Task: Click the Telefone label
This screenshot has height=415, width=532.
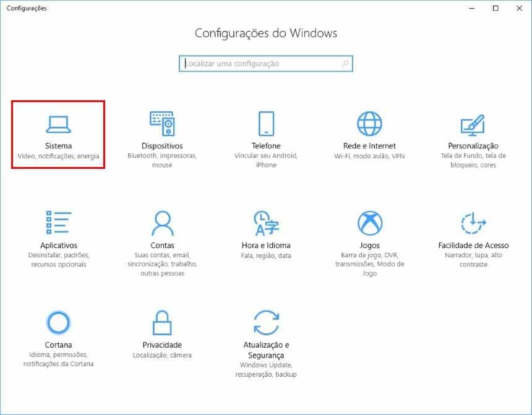Action: [x=266, y=146]
